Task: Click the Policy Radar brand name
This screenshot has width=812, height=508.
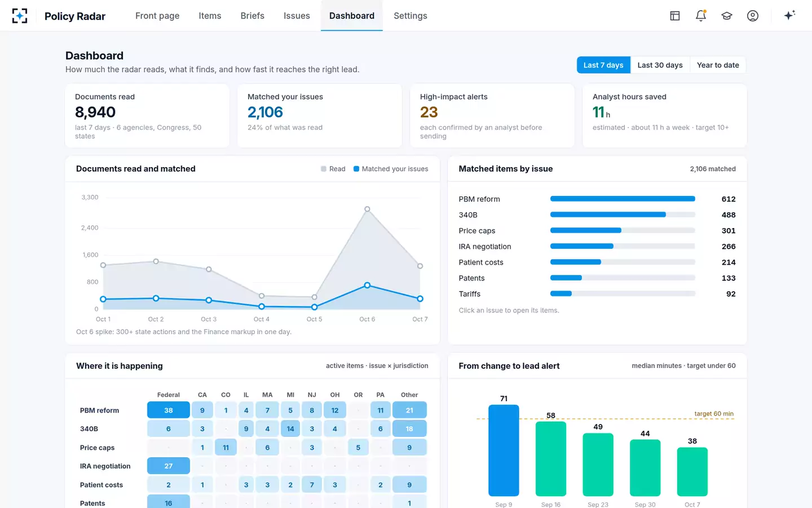Action: tap(75, 16)
